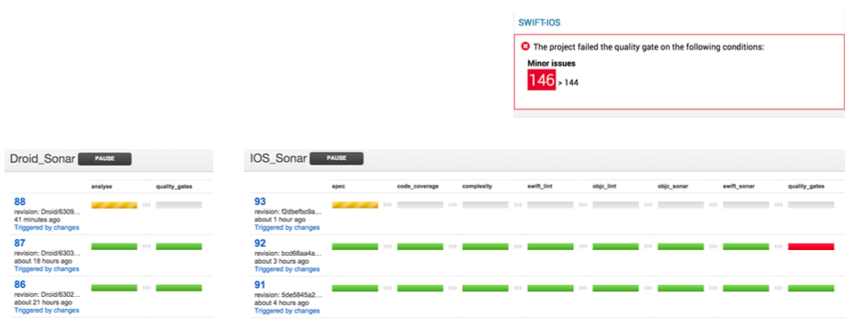Screen dimensions: 868x331
Task: Click the Droid_Sonar pipeline title
Action: (x=42, y=159)
